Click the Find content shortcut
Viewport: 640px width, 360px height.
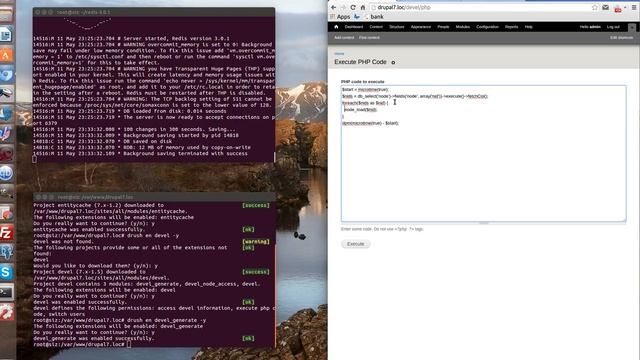(x=369, y=38)
